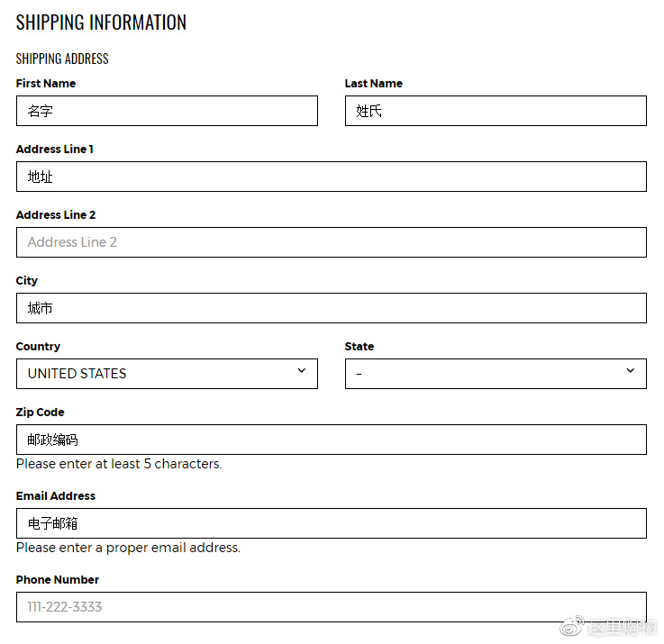Open the State dropdown
Image resolution: width=664 pixels, height=644 pixels.
click(496, 374)
